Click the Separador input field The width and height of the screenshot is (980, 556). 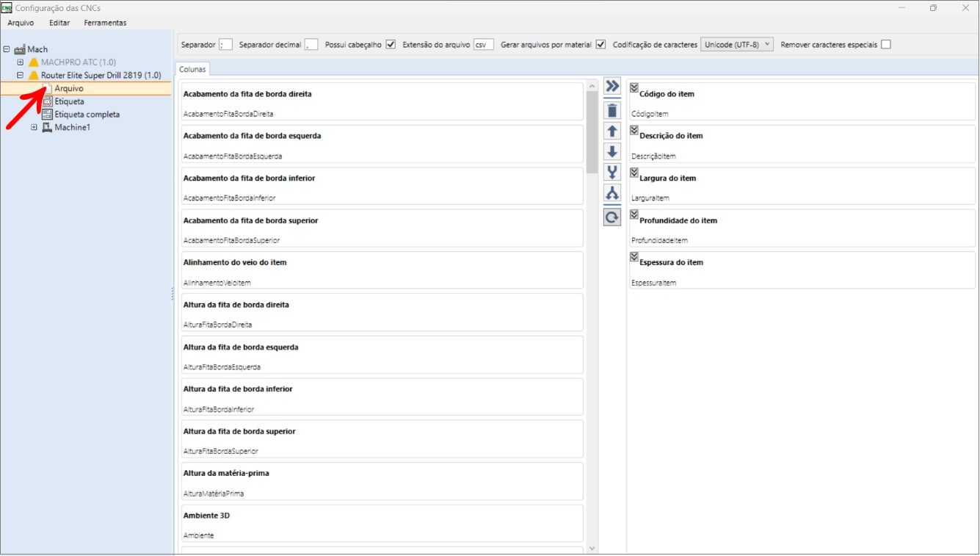pyautogui.click(x=225, y=44)
